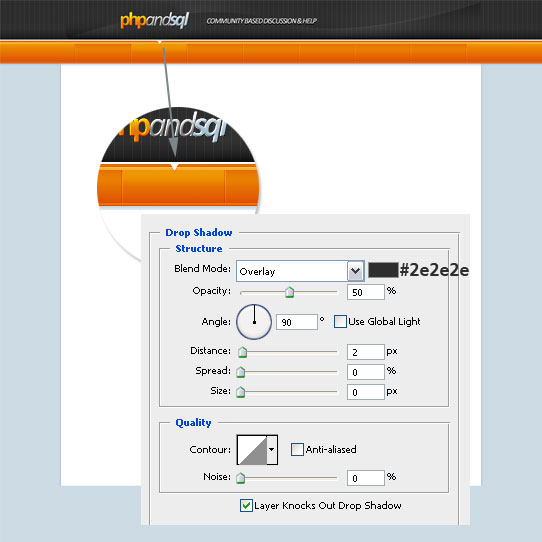Click the Opacity slider handle
This screenshot has height=542, width=542.
point(289,292)
